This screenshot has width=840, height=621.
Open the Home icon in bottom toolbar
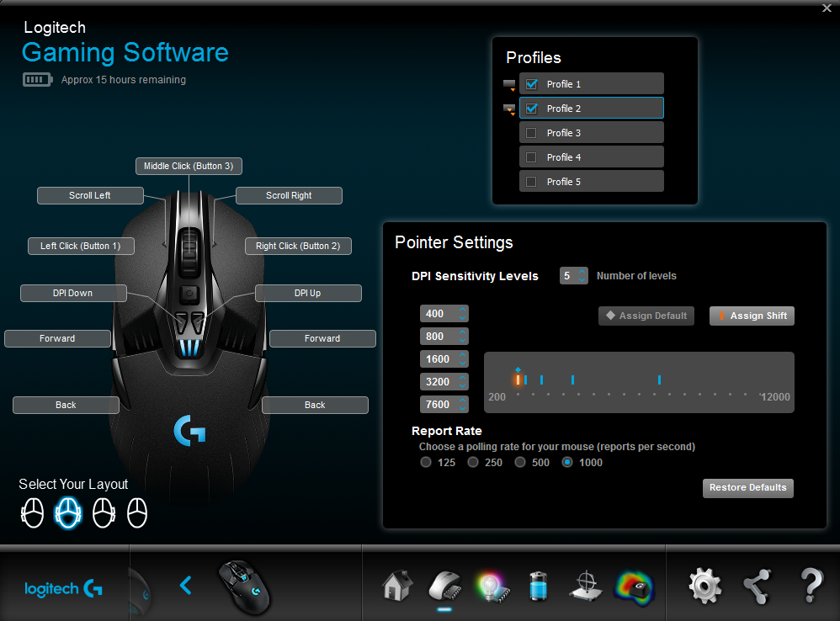396,585
